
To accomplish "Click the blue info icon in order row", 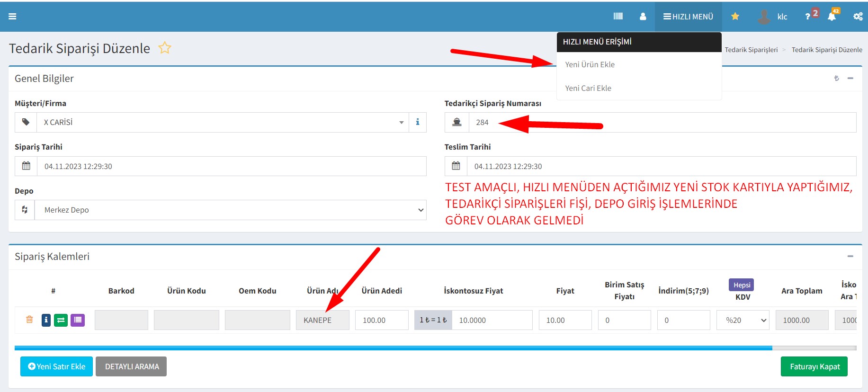I will click(x=46, y=320).
